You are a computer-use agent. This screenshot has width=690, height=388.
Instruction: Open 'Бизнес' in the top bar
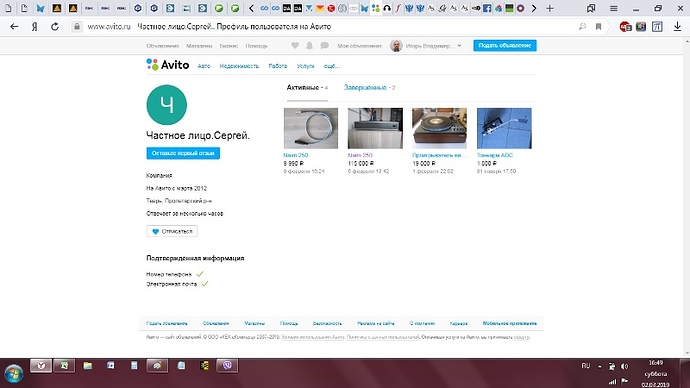[x=229, y=46]
